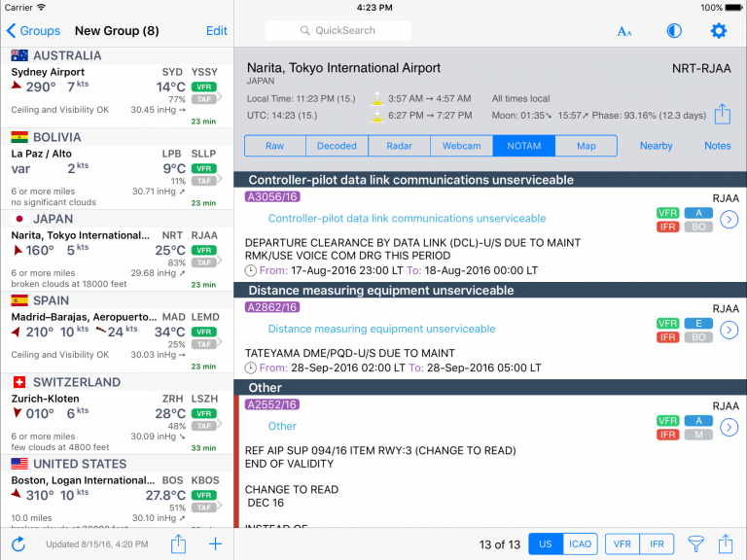Click the clock icon on A2862/16 validity
Viewport: 747px width, 560px height.
250,368
